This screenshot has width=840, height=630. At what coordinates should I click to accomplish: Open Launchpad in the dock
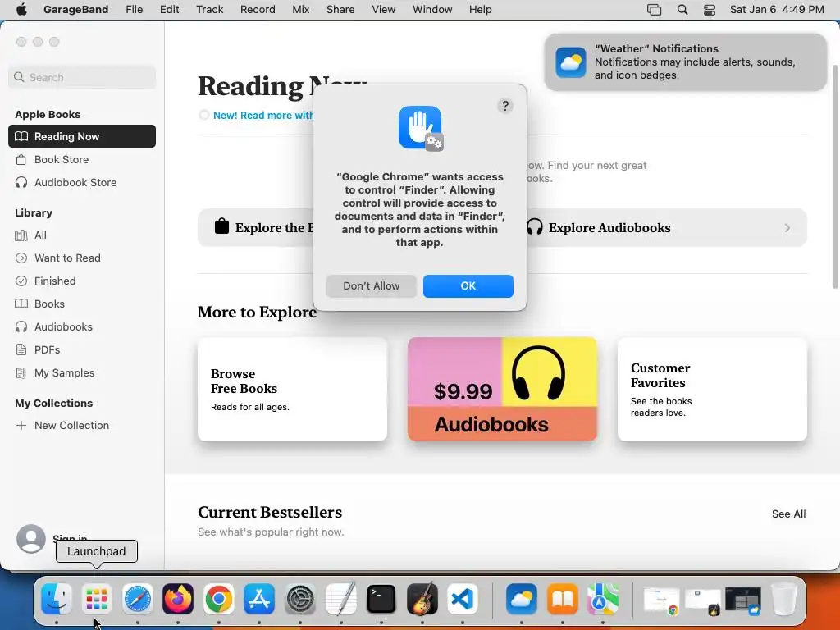(97, 598)
